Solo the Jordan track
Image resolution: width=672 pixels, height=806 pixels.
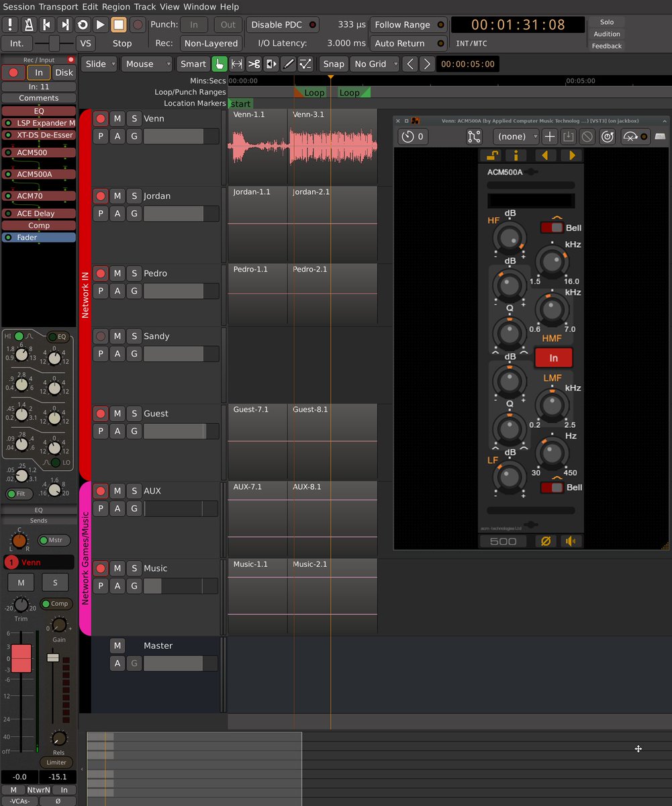134,196
